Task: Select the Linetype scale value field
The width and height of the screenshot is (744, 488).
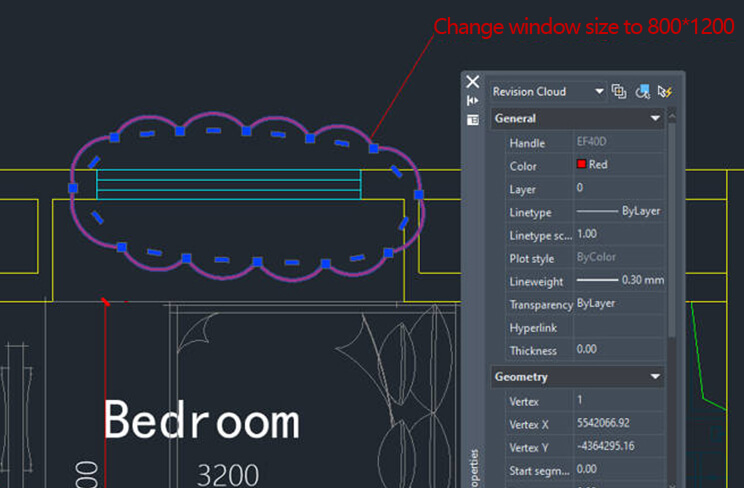Action: pos(618,234)
